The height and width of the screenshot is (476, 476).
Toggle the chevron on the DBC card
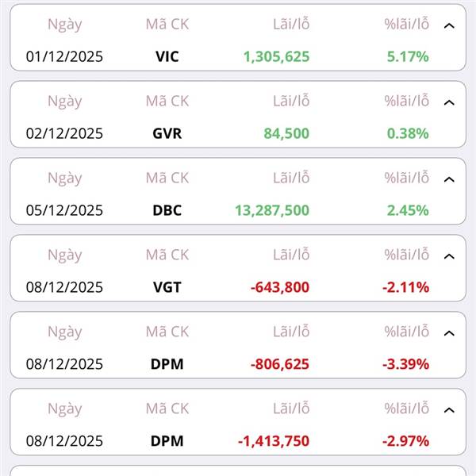[x=449, y=180]
